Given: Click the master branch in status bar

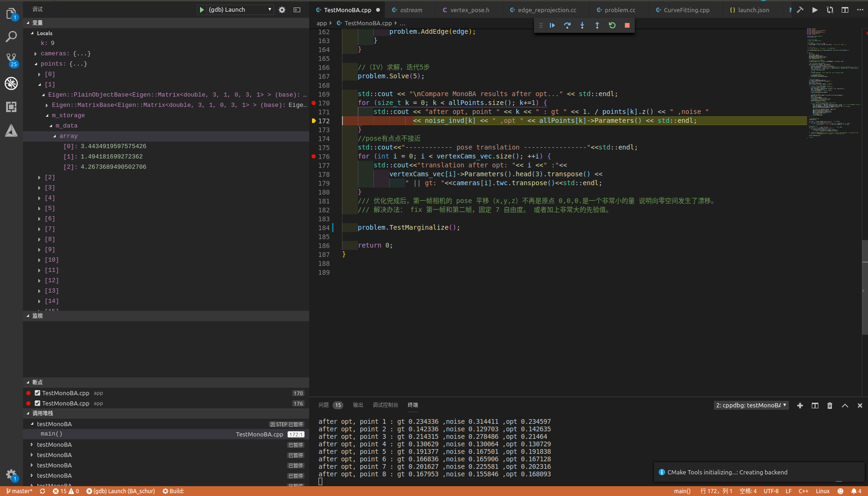Looking at the screenshot, I should pyautogui.click(x=19, y=491).
